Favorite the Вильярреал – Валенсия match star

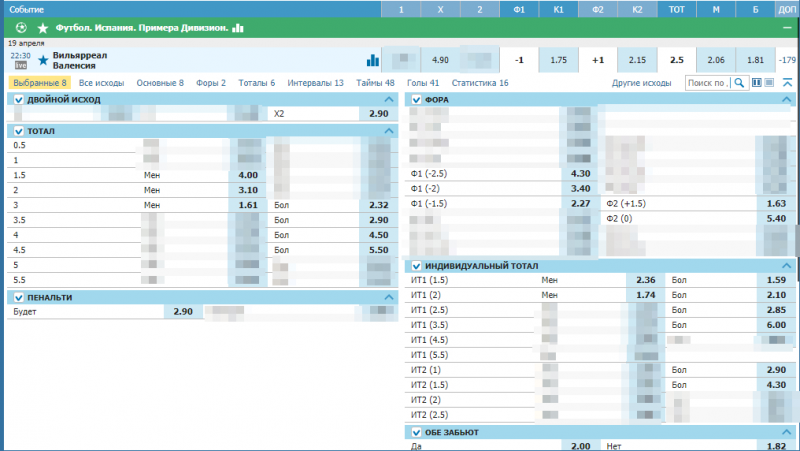(43, 60)
